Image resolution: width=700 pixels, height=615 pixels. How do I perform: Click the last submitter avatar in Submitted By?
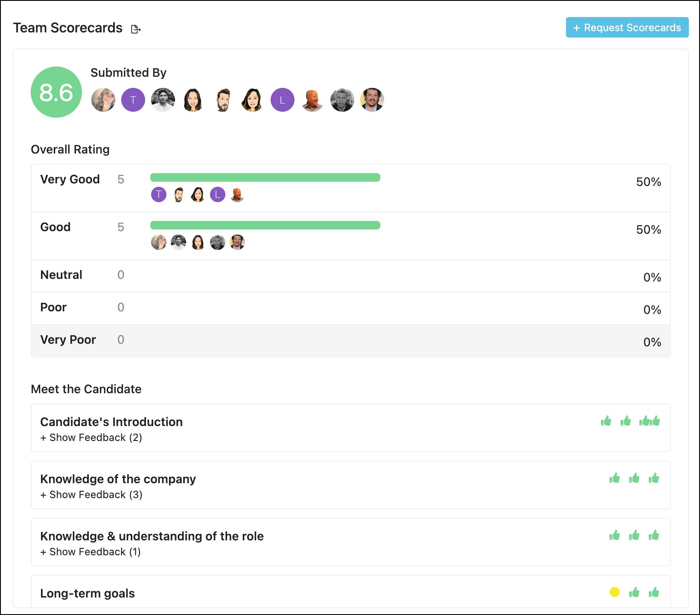(372, 100)
